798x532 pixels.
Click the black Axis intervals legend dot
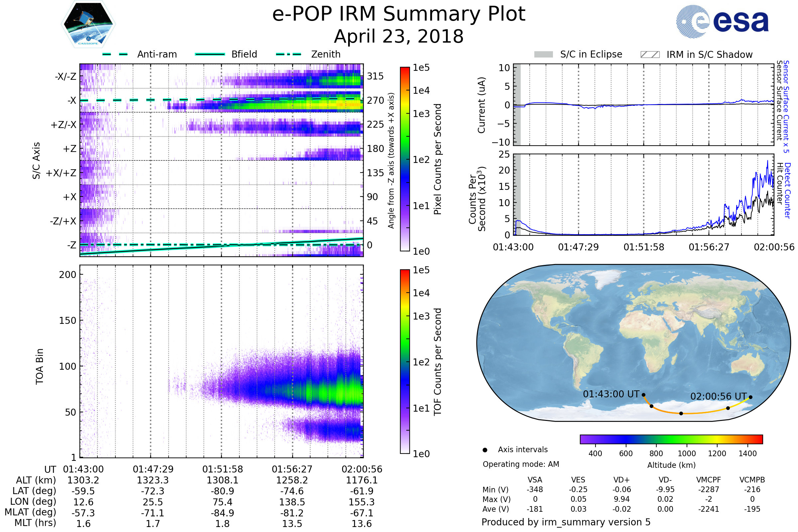[485, 450]
